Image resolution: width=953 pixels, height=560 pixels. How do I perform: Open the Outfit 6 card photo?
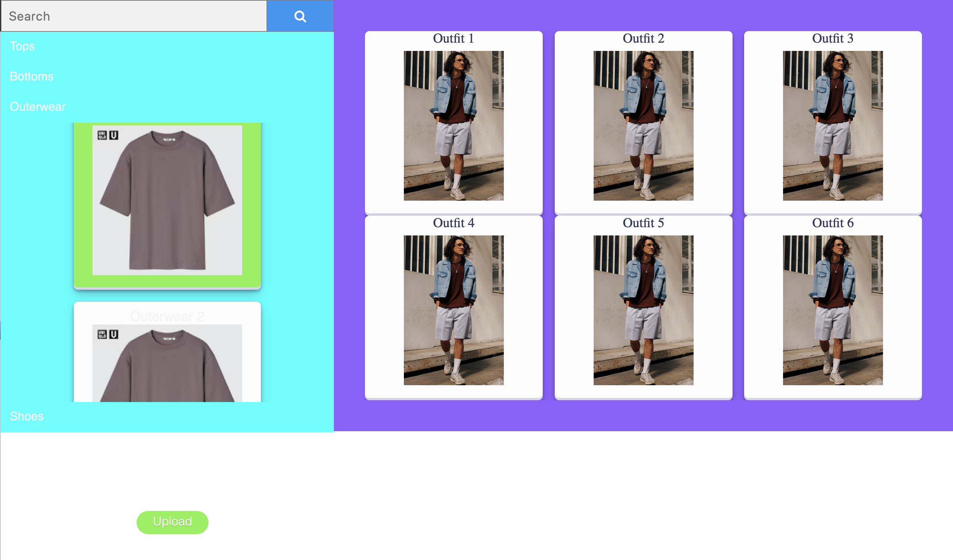pyautogui.click(x=833, y=310)
